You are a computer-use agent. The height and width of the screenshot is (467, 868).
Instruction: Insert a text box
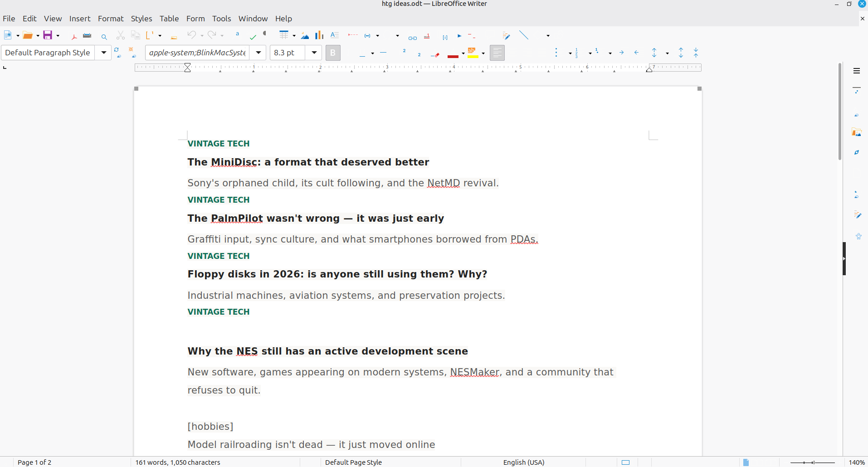pos(335,35)
